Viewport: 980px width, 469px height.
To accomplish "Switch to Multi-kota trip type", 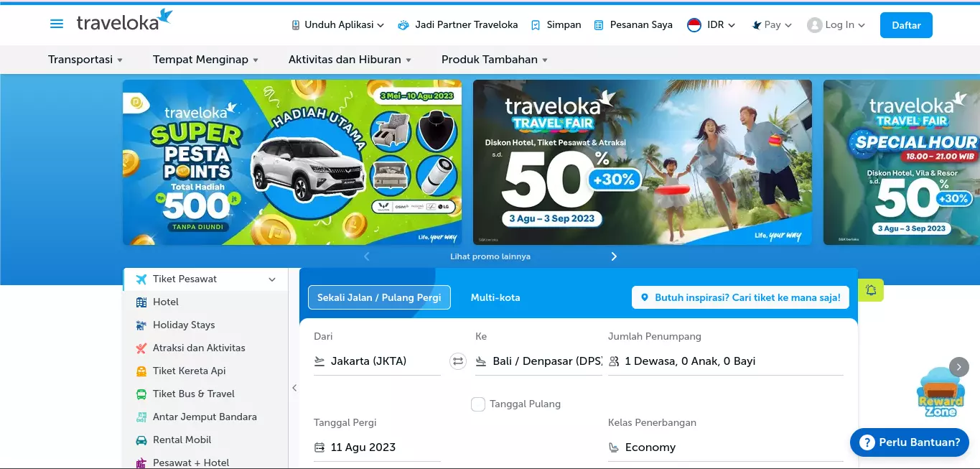I will coord(495,297).
